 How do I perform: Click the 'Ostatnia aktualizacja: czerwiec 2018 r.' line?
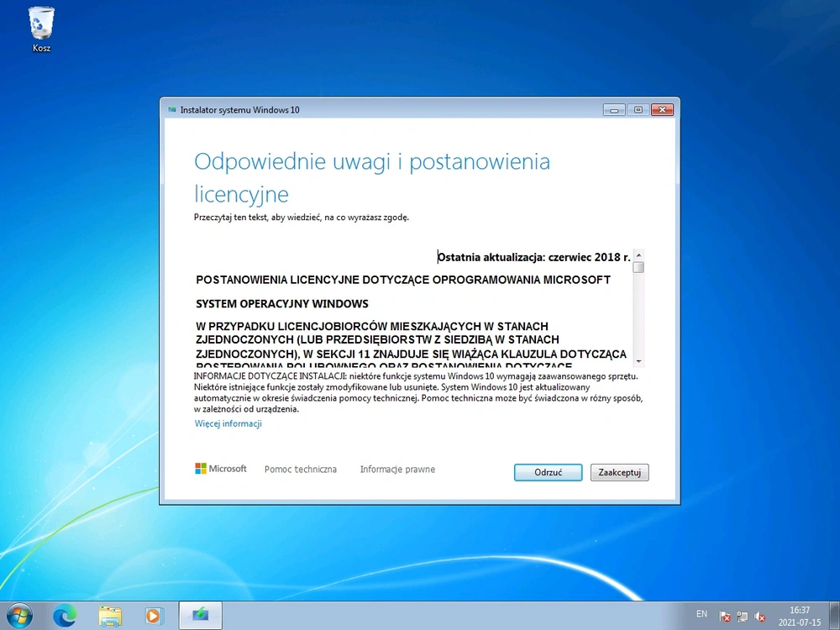534,257
